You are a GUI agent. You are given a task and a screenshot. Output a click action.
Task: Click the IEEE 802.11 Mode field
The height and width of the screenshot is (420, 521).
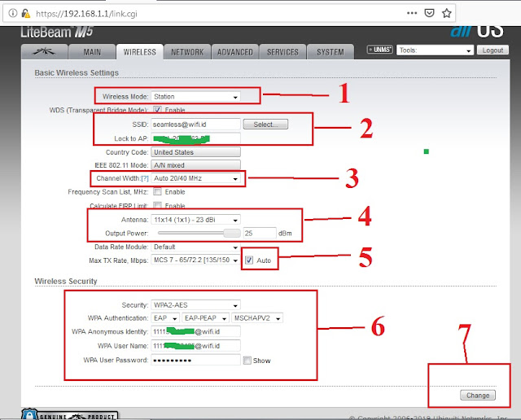coord(195,165)
